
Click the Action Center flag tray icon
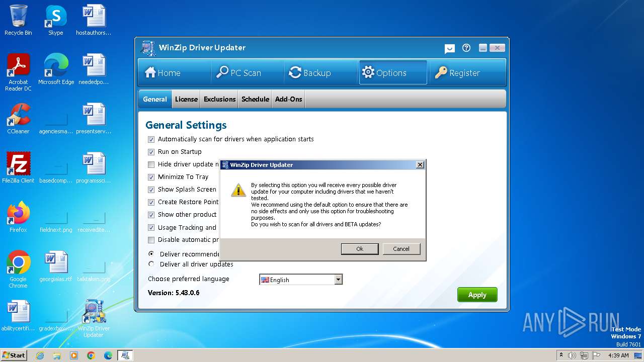coord(595,355)
